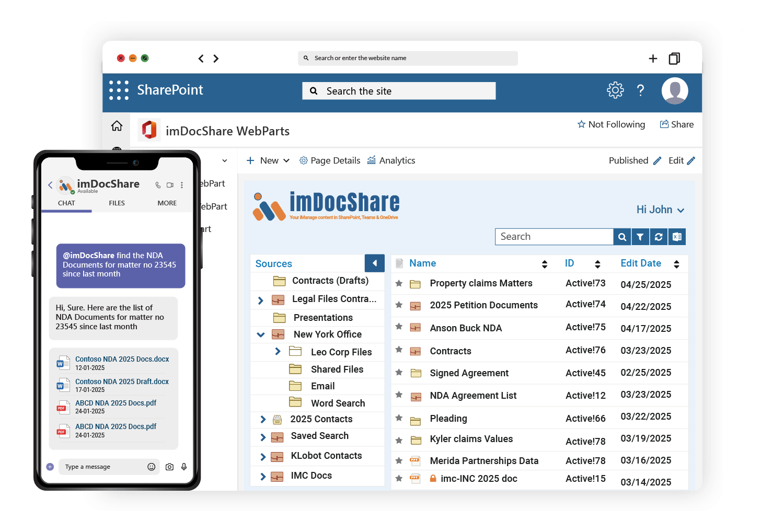
Task: Favorite the Property claims Matters row star
Action: click(x=399, y=283)
